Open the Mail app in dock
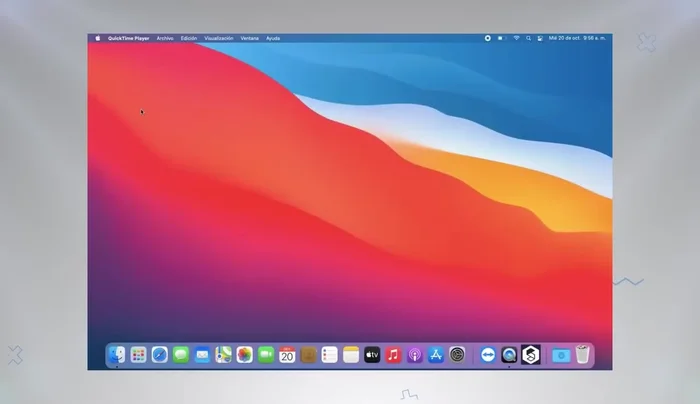700x404 pixels. coord(202,355)
